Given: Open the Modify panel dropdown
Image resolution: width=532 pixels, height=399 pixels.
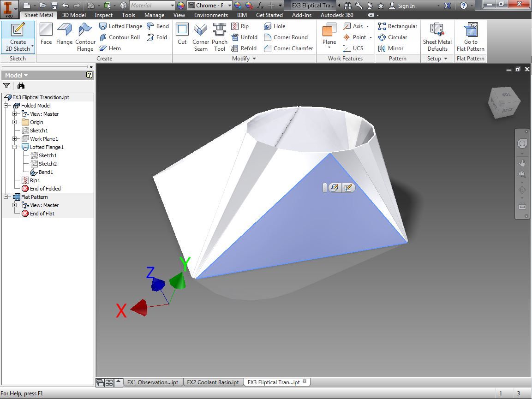Looking at the screenshot, I should [254, 59].
